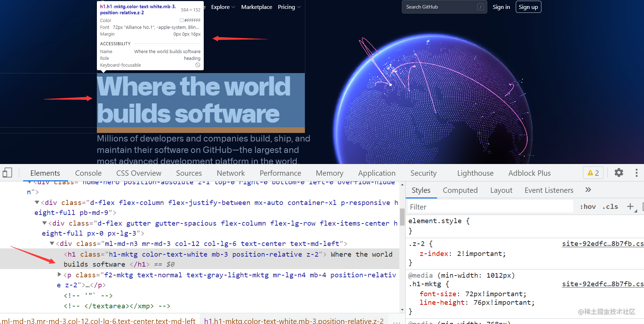Expand the p.f2-mktg element node
Image resolution: width=644 pixels, height=324 pixels.
pyautogui.click(x=59, y=274)
